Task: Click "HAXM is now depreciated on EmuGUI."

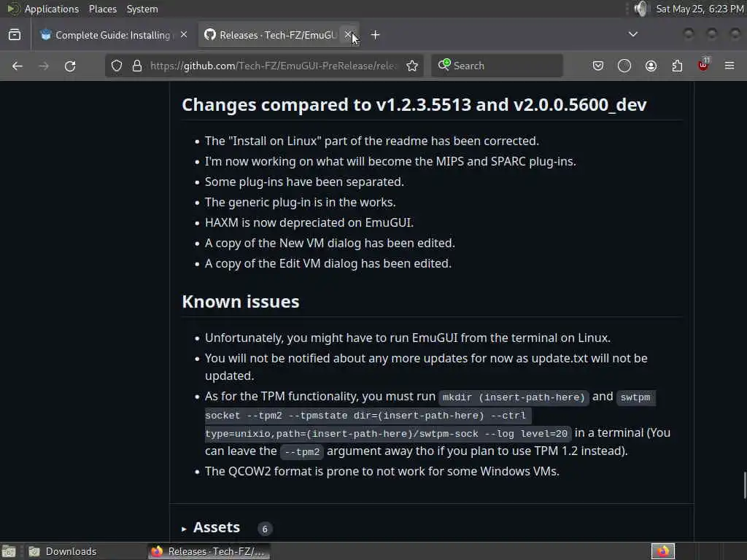Action: (309, 222)
